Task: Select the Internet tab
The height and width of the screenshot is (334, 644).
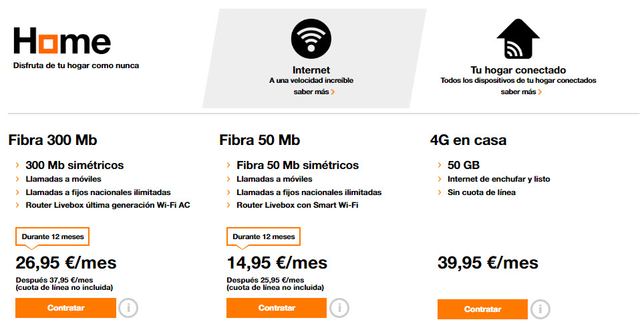Action: pos(311,69)
